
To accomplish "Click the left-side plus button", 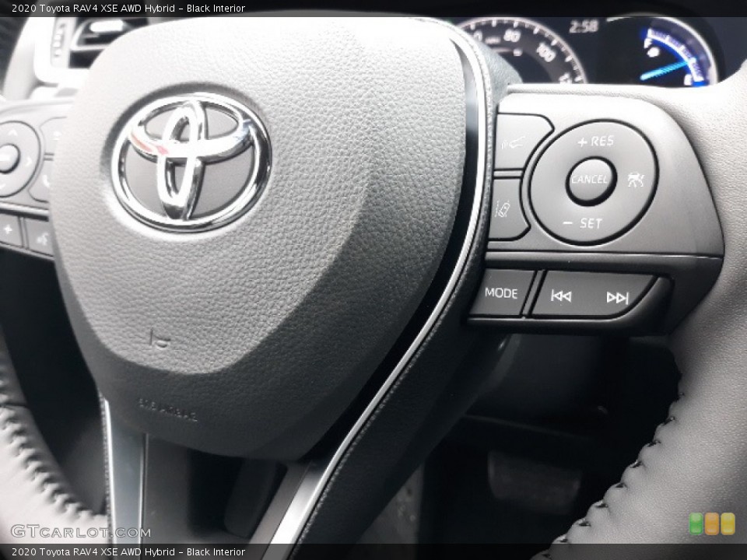I will 9,229.
